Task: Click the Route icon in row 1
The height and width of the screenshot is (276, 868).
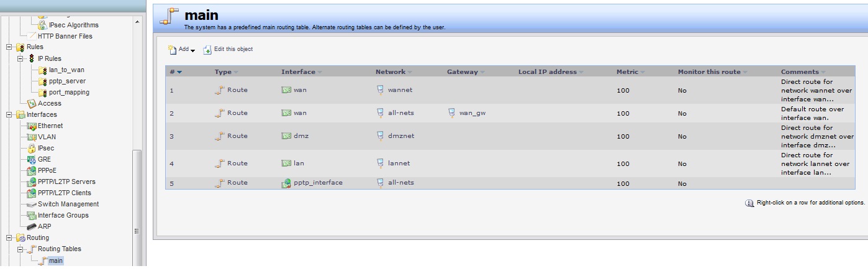Action: 219,90
